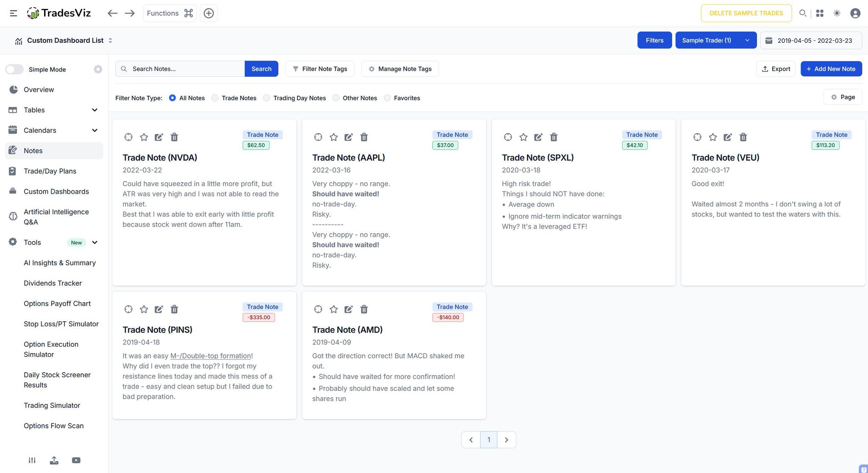Open the YouTube icon in sidebar footer

[x=76, y=460]
